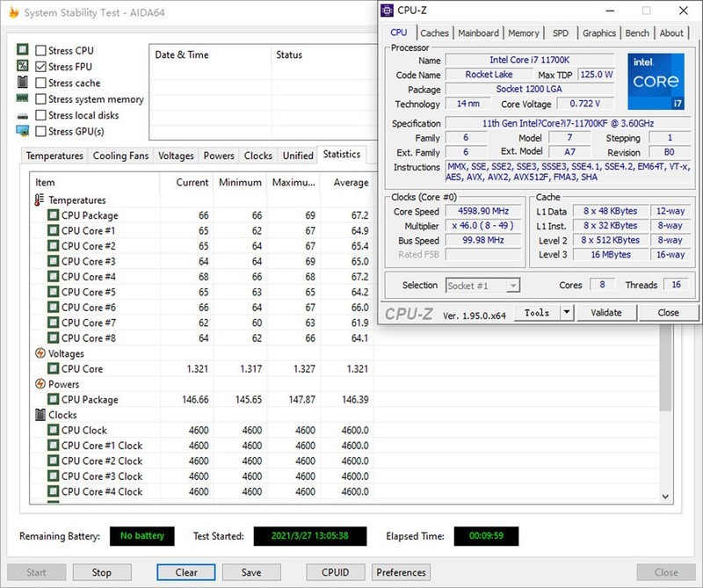The width and height of the screenshot is (703, 588).
Task: Click the Clocks icon in the Statistics list
Action: click(40, 414)
